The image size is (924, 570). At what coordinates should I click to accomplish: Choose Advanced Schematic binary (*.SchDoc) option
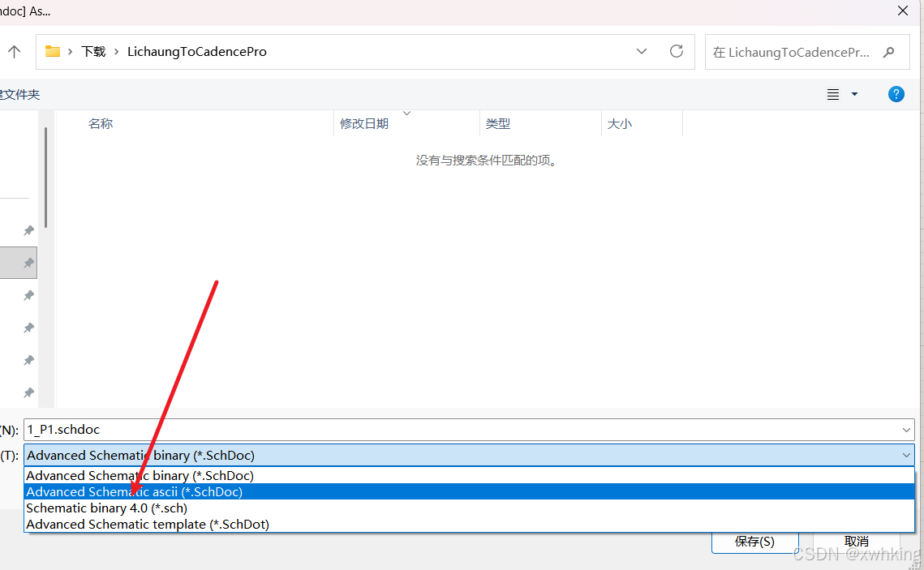click(469, 476)
